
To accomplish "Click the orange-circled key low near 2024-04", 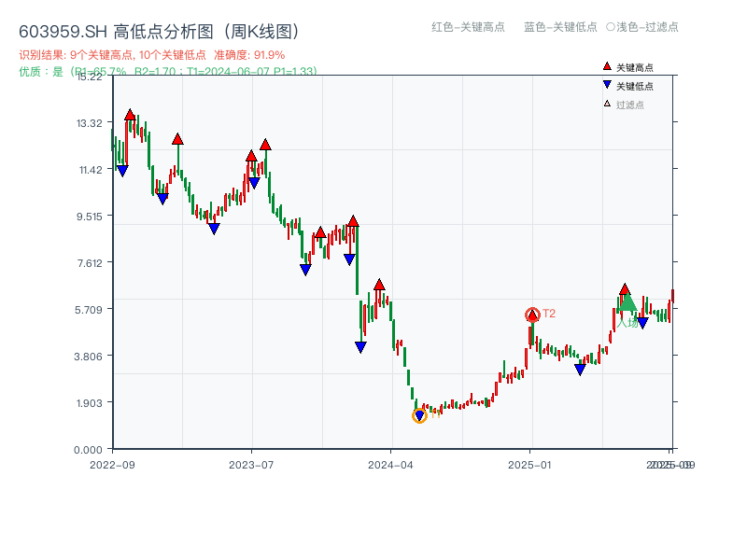I will [420, 414].
